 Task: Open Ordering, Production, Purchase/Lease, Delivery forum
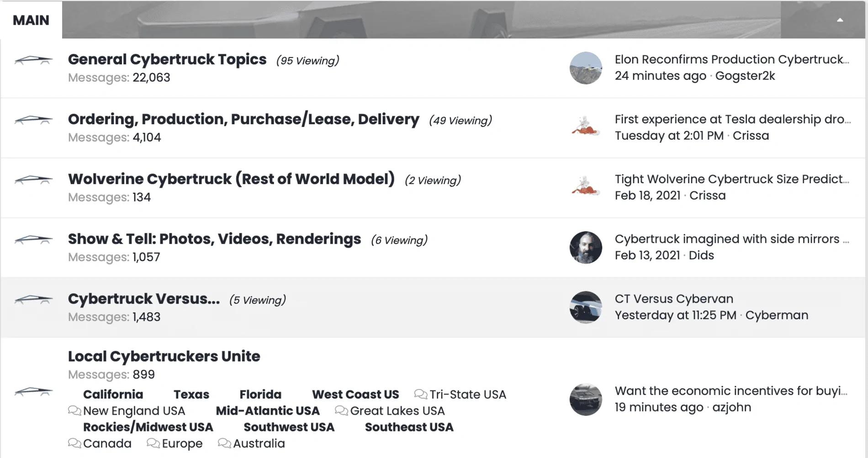[x=243, y=119]
